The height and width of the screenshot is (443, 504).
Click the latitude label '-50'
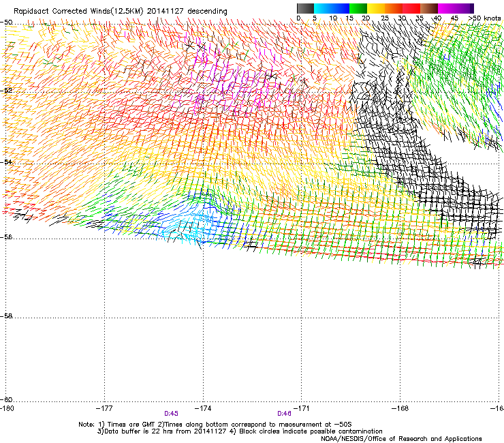pyautogui.click(x=6, y=22)
